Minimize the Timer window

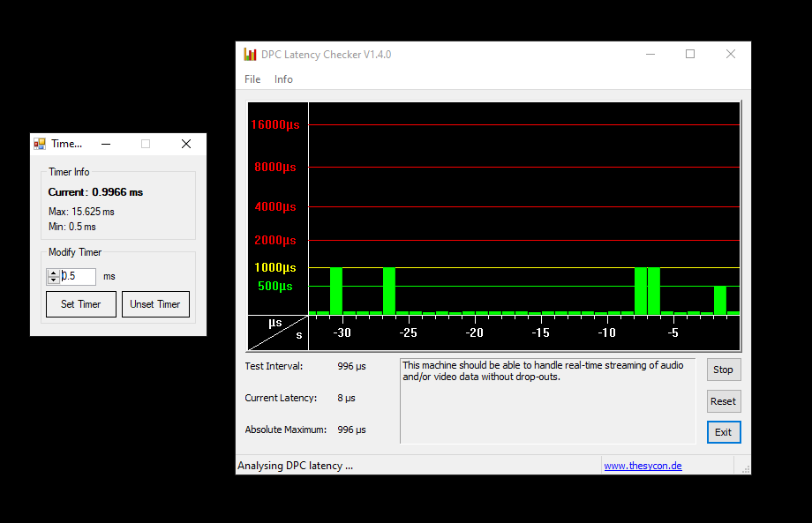click(106, 144)
